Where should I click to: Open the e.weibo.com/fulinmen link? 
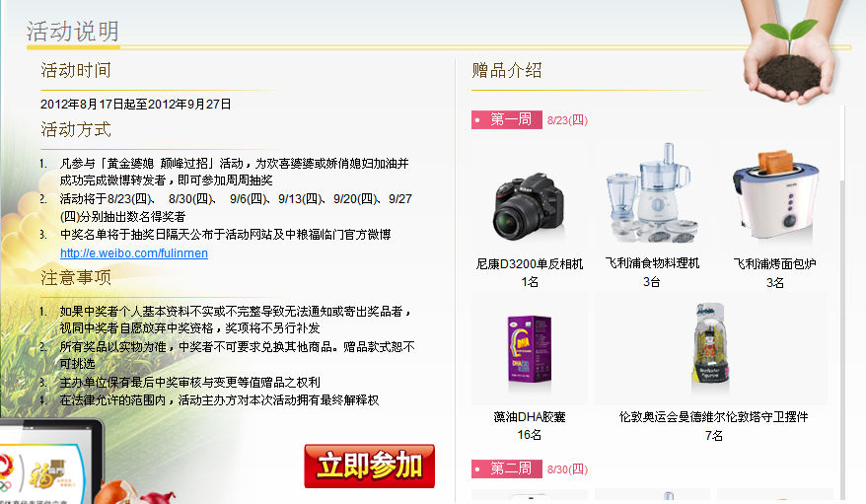tap(134, 253)
